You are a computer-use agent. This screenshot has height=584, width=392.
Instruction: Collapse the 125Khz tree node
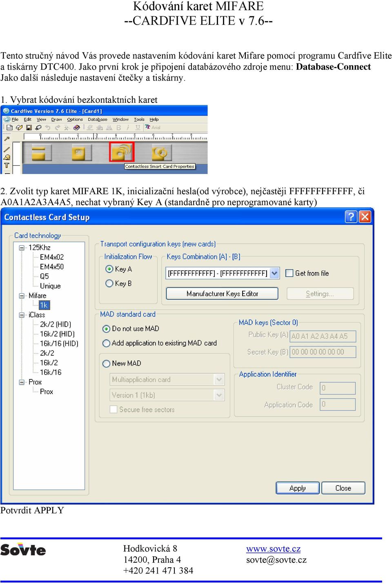[x=22, y=247]
